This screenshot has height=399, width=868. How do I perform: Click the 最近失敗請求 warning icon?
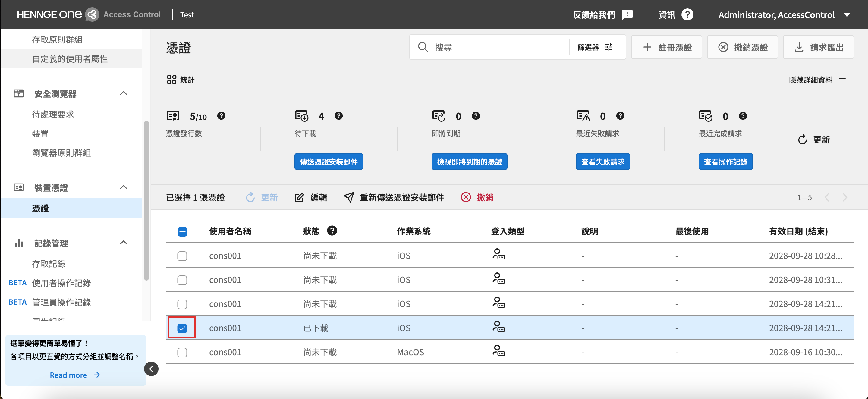click(x=583, y=116)
